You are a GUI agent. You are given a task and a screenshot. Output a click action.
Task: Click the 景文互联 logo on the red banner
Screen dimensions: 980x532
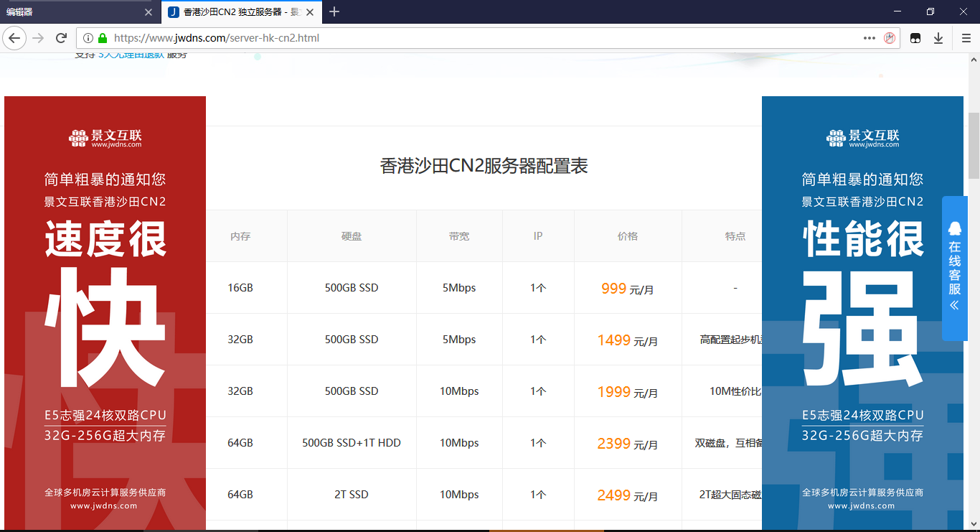click(x=105, y=138)
